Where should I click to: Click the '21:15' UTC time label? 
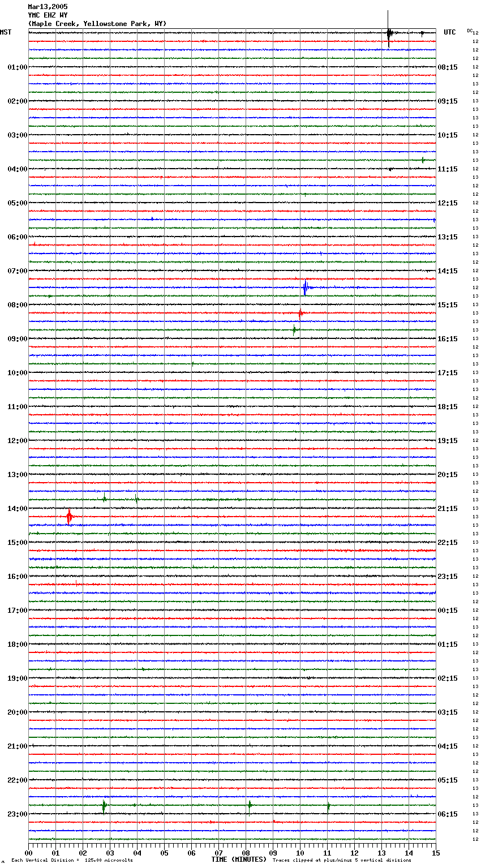click(448, 509)
